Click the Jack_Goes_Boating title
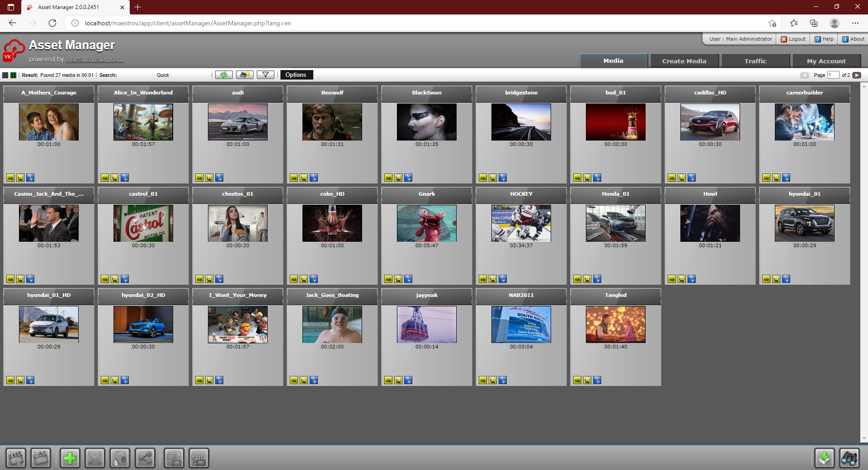Screen dimensions: 868x470 click(332, 295)
